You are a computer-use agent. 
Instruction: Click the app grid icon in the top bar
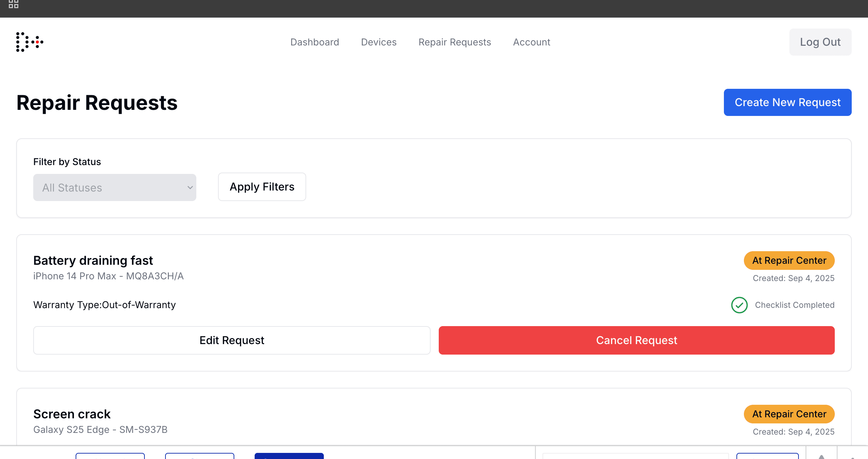point(14,4)
